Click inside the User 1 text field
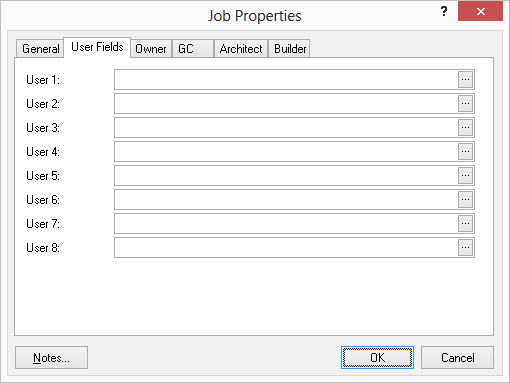The width and height of the screenshot is (510, 383). coord(286,80)
